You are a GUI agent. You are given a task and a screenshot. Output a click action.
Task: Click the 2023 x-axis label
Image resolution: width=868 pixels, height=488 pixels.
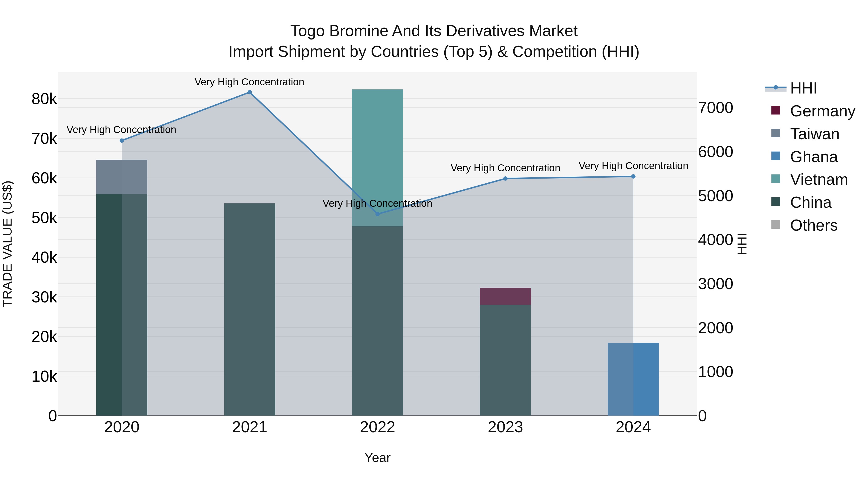[505, 427]
